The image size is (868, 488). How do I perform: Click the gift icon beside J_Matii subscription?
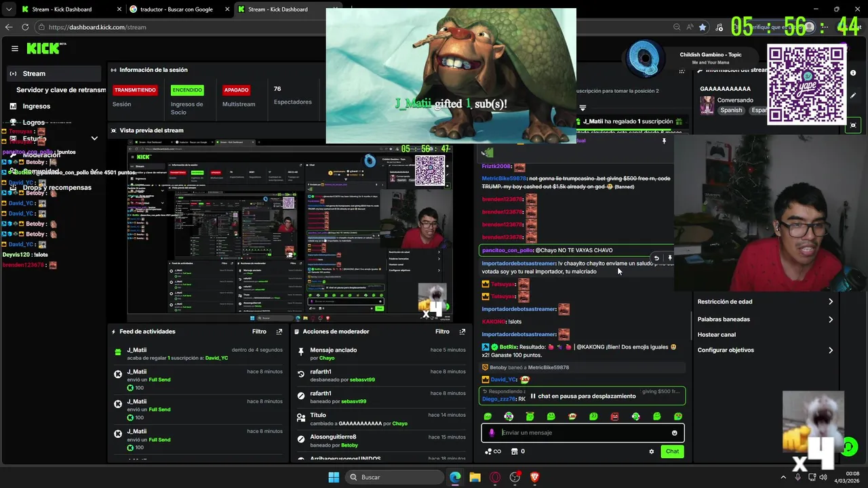click(x=118, y=353)
